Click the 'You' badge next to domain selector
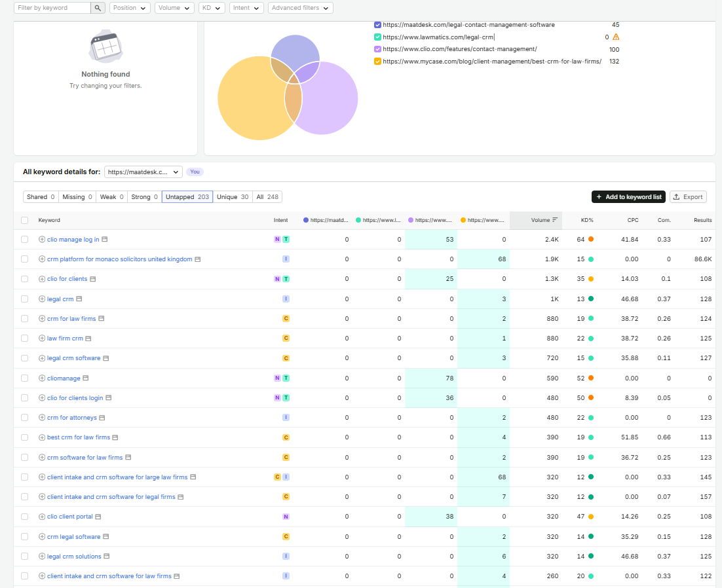This screenshot has width=722, height=588. pyautogui.click(x=195, y=172)
